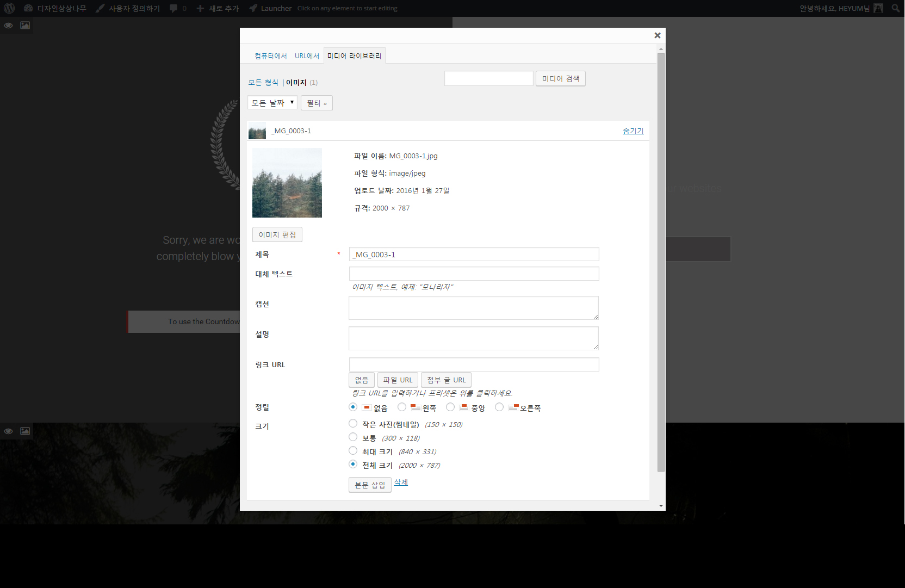Click the Edit Image button

[277, 234]
